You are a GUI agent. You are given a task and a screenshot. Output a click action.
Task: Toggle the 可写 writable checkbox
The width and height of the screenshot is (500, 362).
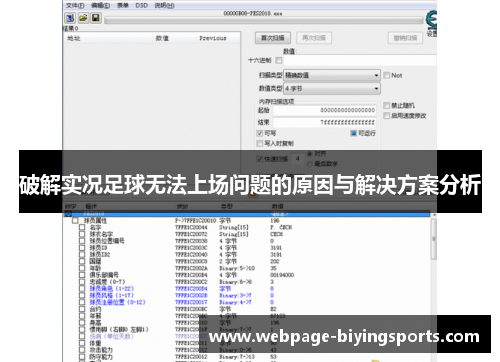click(x=260, y=133)
